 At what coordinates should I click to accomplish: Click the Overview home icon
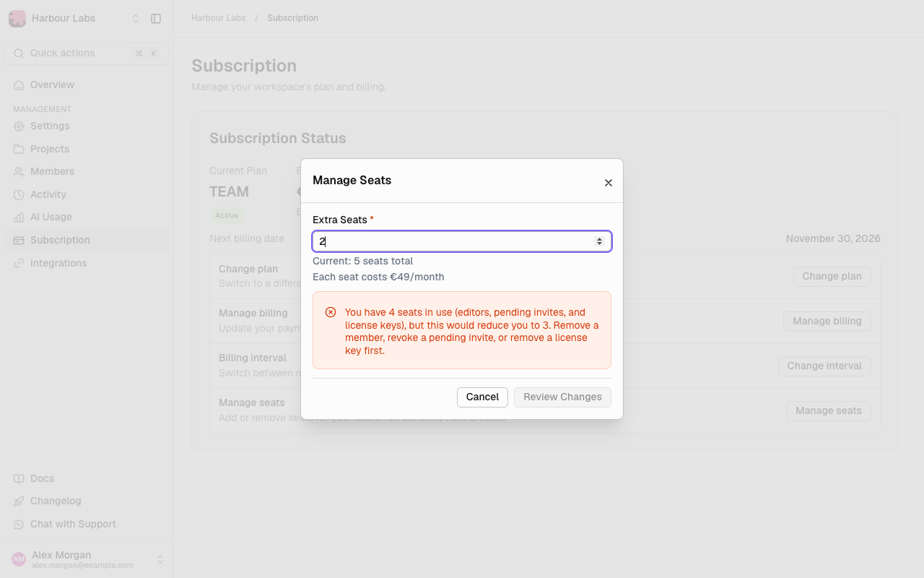[19, 85]
